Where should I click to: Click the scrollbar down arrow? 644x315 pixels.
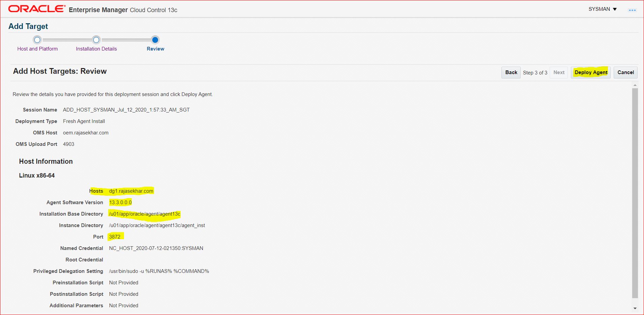point(635,308)
